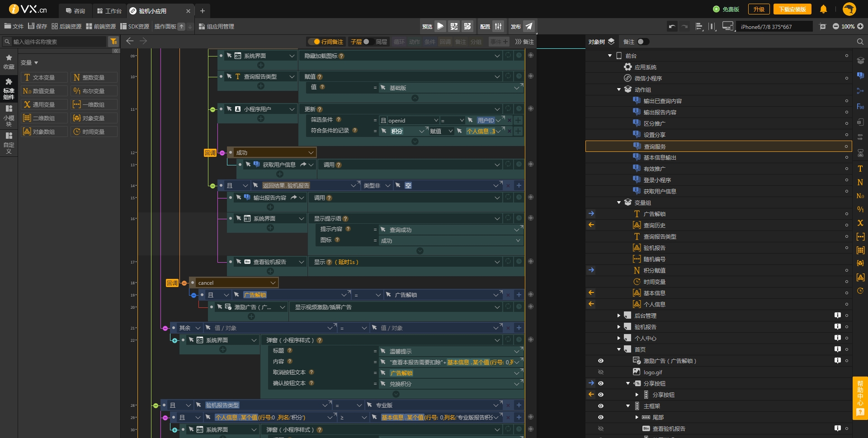
Task: Toggle hidden eye of 查看验机报告 tree row
Action: click(x=601, y=429)
